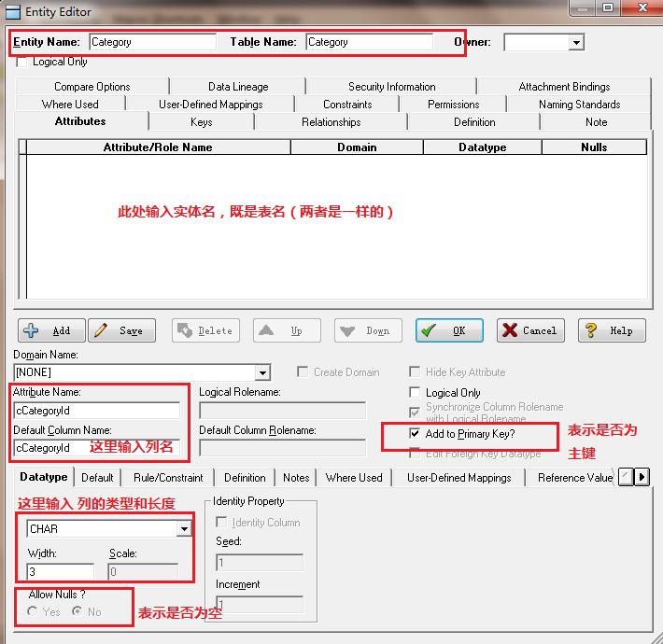The width and height of the screenshot is (663, 644).
Task: Click the Table Name input field
Action: click(370, 42)
